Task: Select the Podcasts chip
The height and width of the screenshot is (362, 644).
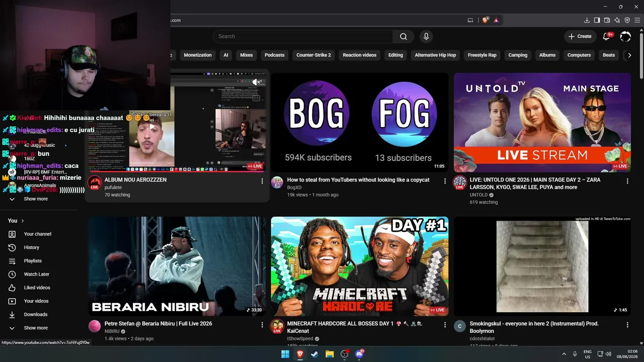Action: click(275, 55)
